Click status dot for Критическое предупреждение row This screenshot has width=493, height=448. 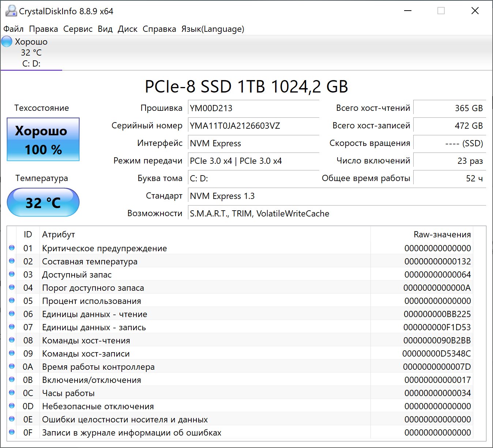pyautogui.click(x=12, y=248)
